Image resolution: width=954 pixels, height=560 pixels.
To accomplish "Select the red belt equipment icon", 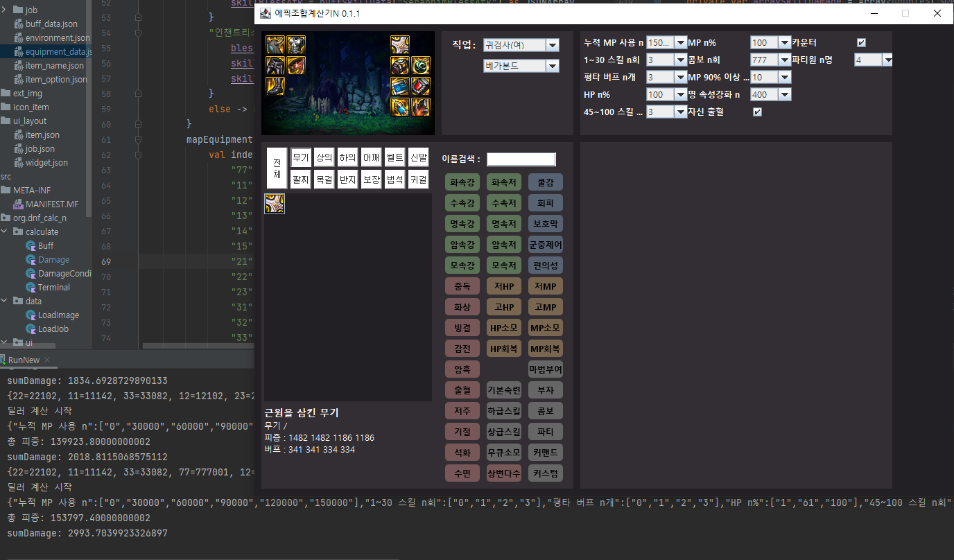I will 296,66.
